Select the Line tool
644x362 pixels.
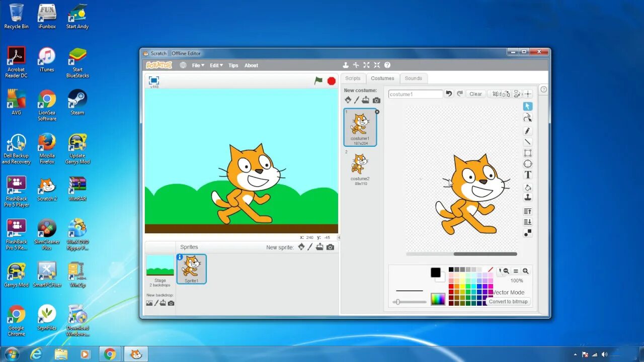[528, 142]
